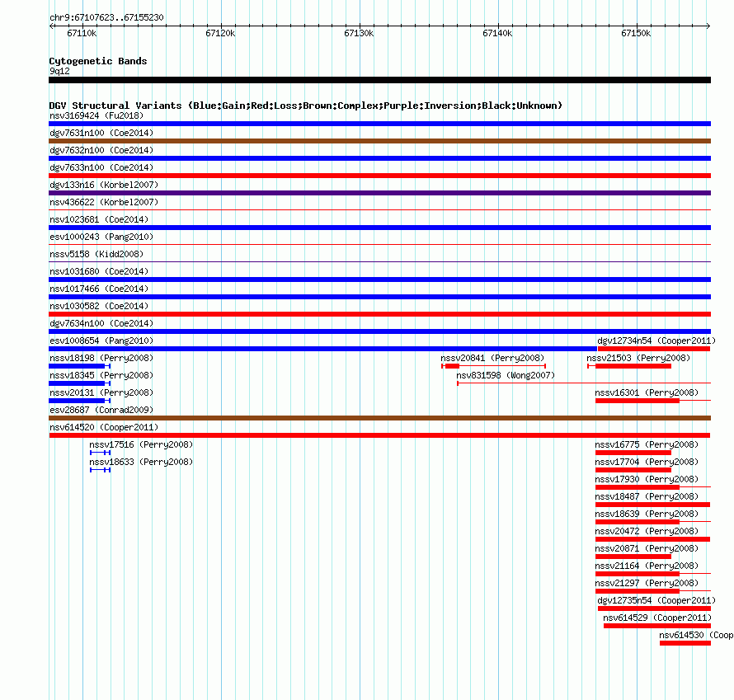Select dgv12734n54 (Cooper2011) variant label
The image size is (734, 700).
pos(656,341)
